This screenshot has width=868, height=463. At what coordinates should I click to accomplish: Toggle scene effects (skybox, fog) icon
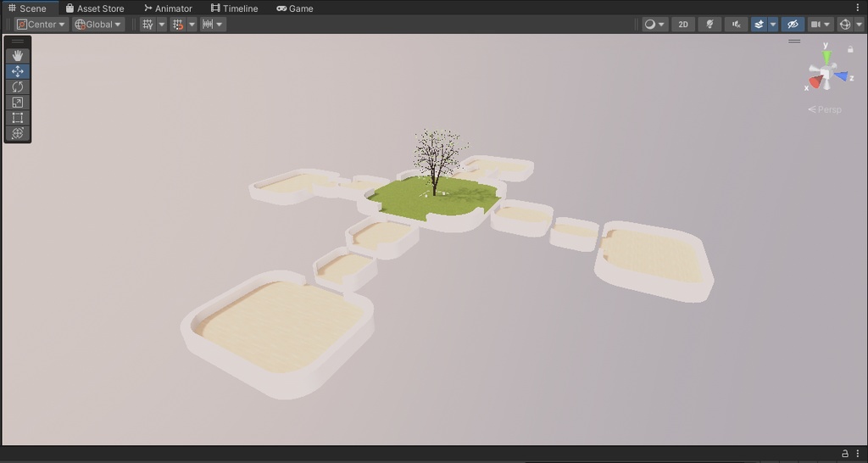point(759,25)
